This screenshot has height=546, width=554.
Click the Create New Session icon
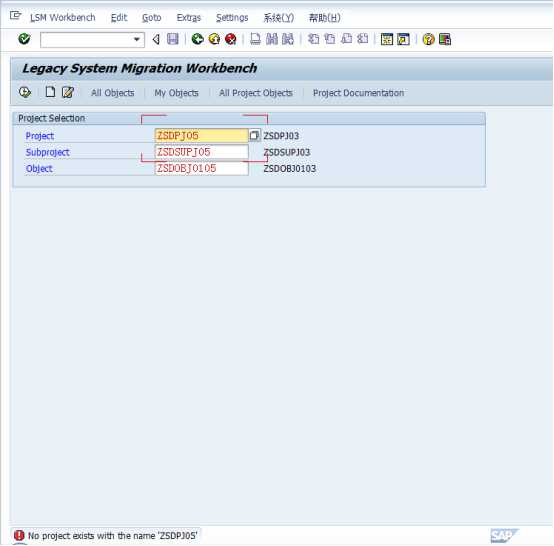(x=387, y=39)
